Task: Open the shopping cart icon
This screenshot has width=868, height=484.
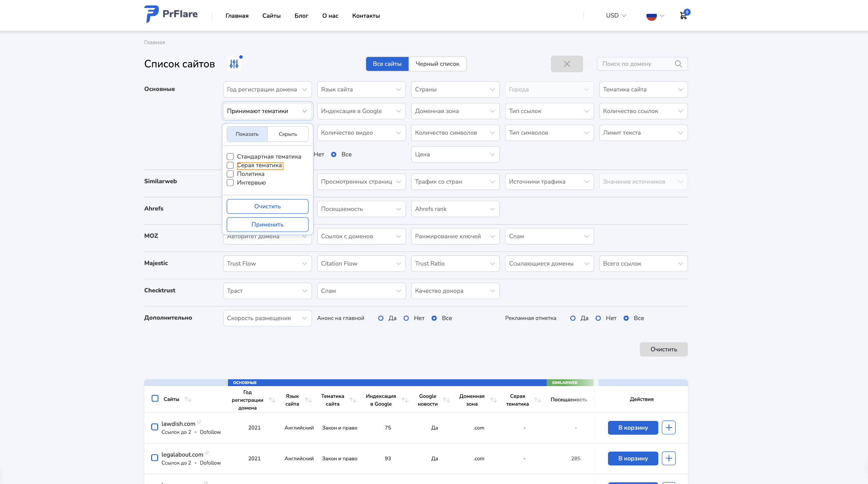Action: tap(683, 16)
